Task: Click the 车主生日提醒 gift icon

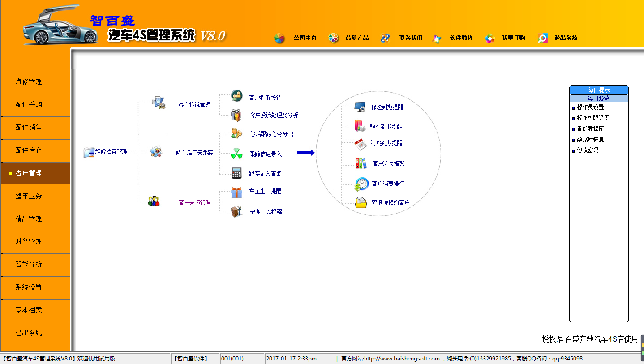Action: (x=236, y=192)
